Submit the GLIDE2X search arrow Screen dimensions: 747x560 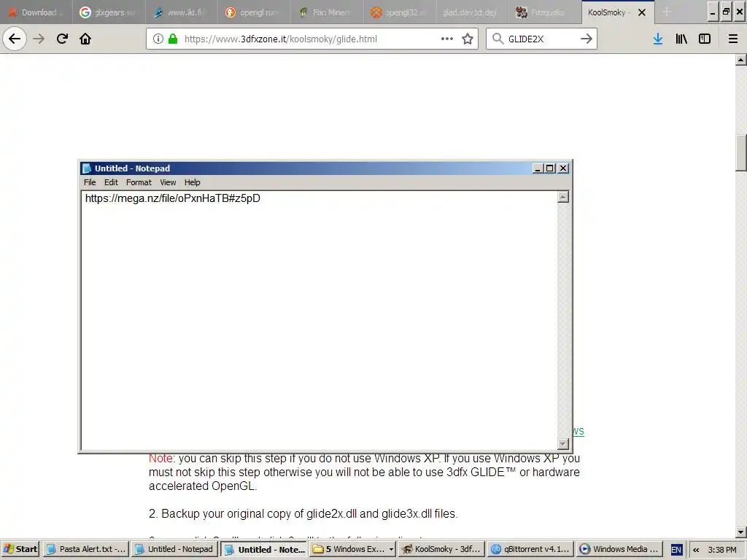pyautogui.click(x=587, y=39)
